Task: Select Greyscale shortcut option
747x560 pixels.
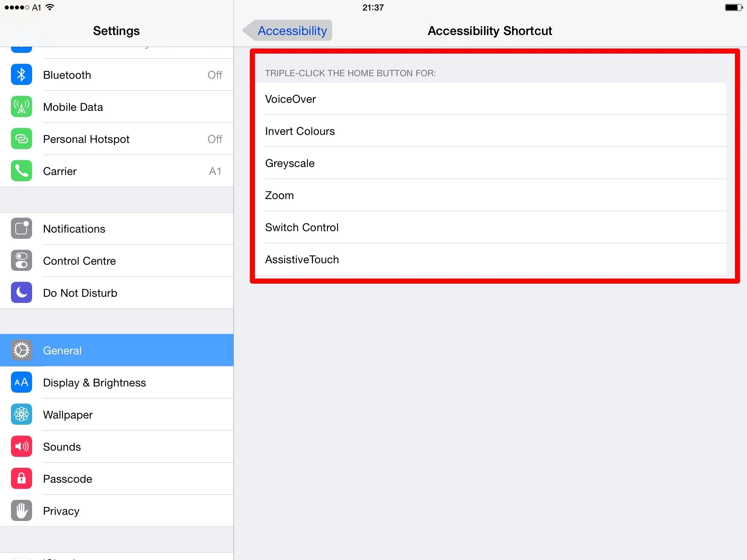Action: pos(491,163)
